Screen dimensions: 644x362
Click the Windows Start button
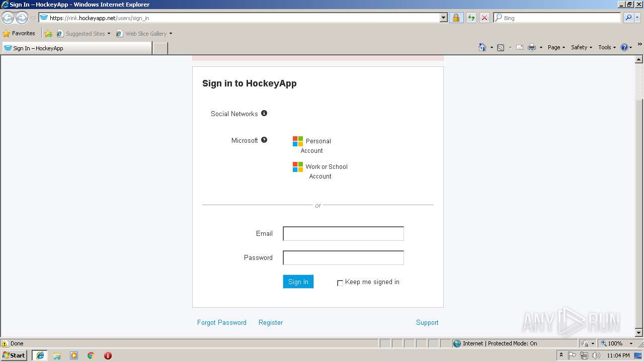pos(14,355)
